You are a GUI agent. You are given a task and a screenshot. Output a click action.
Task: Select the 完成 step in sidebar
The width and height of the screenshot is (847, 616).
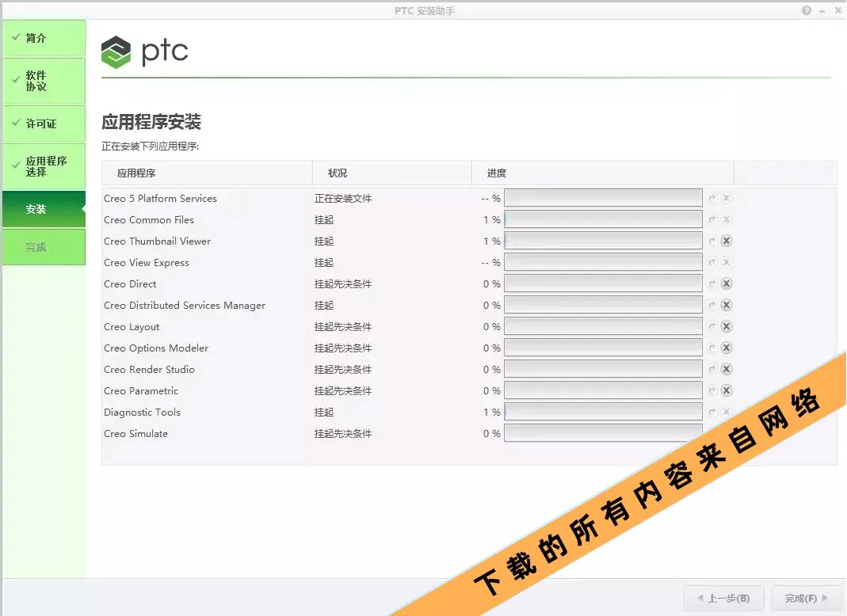(x=44, y=247)
